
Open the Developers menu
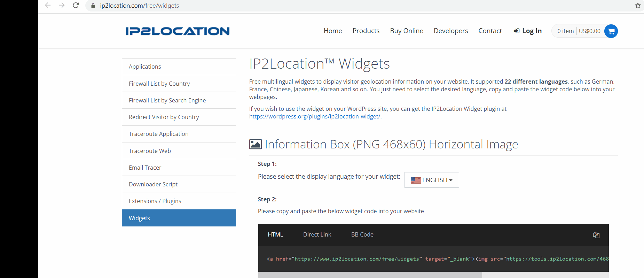point(451,31)
